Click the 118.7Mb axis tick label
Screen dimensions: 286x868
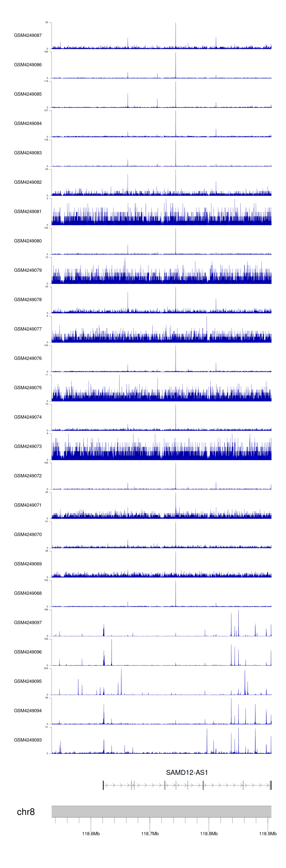click(149, 833)
